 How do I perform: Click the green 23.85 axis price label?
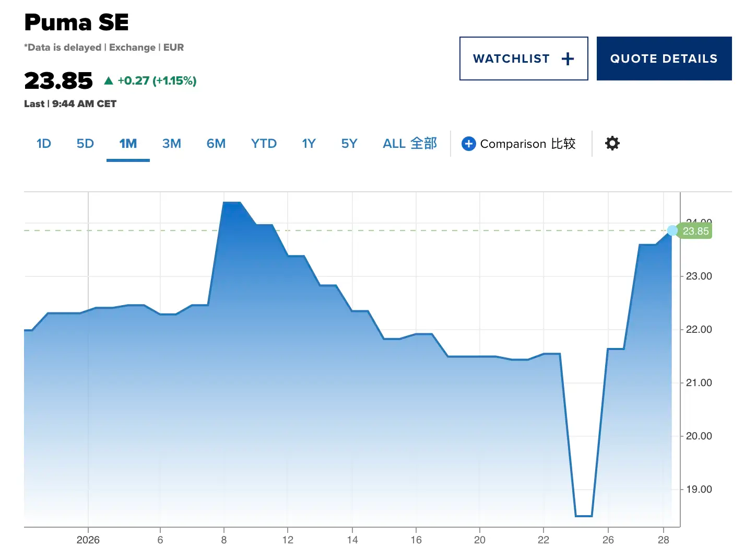[x=695, y=231]
